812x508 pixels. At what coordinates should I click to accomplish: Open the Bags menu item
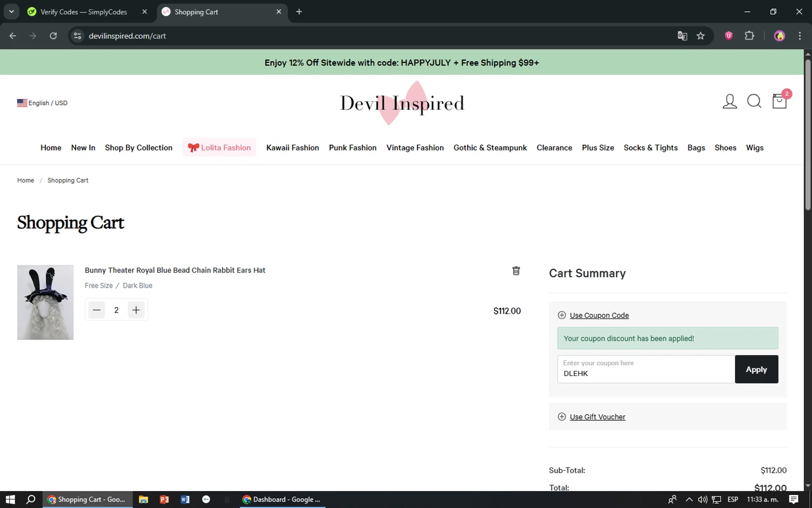tap(696, 148)
